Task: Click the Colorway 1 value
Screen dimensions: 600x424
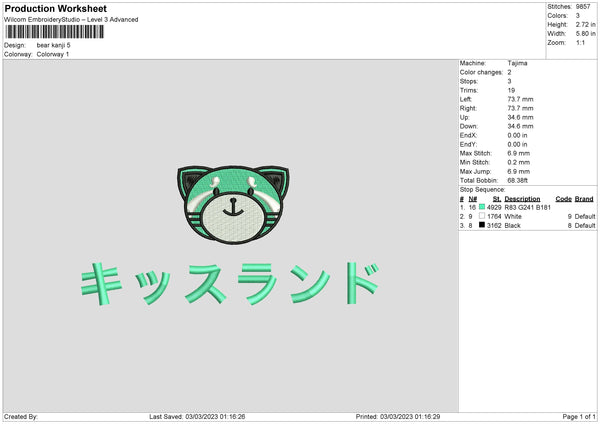Action: pyautogui.click(x=53, y=54)
